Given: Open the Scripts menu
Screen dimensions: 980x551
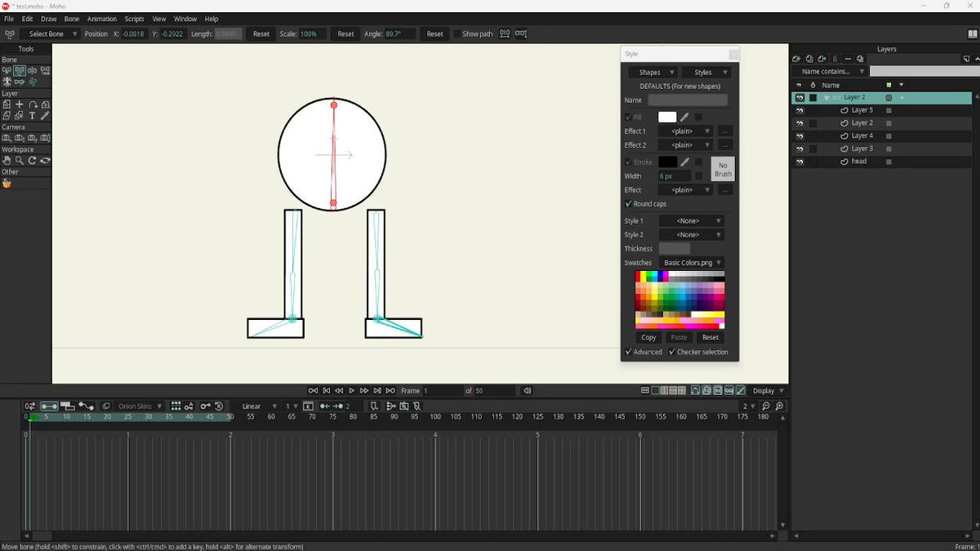Looking at the screenshot, I should point(134,19).
